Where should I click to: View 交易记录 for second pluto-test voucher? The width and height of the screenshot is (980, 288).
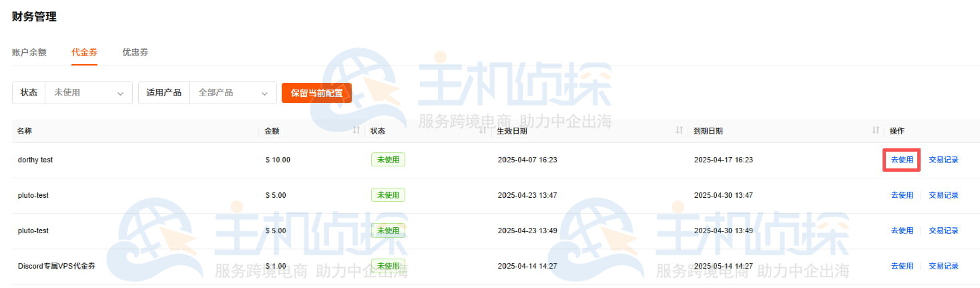click(x=943, y=231)
